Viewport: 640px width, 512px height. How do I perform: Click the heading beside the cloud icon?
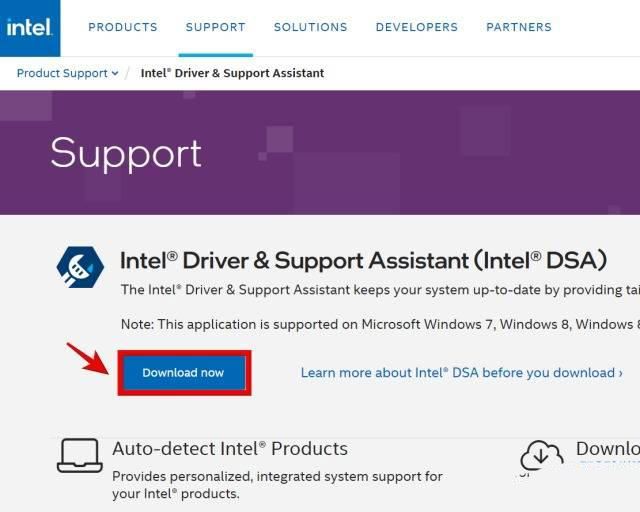click(x=607, y=449)
